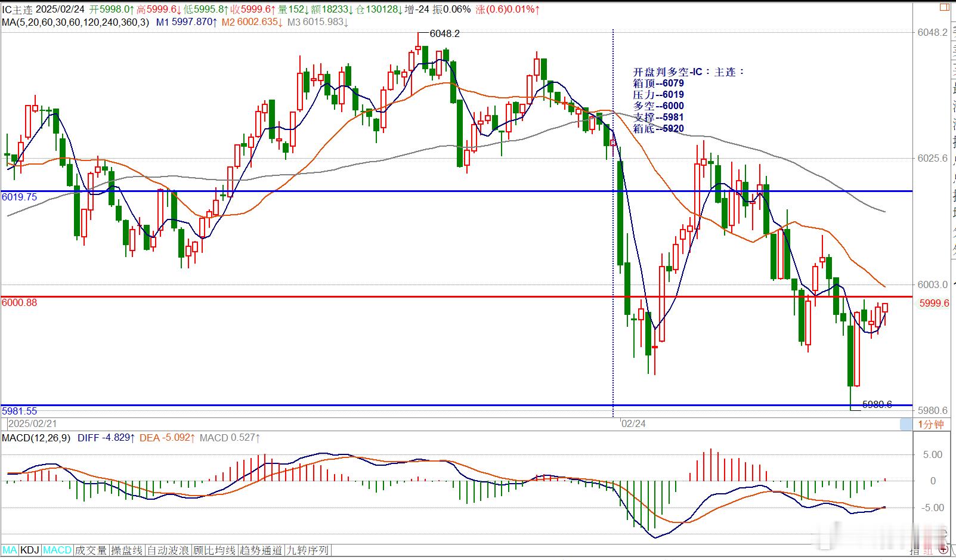The image size is (956, 560).
Task: Click the 5.00 MACD axis label
Action: (x=933, y=454)
